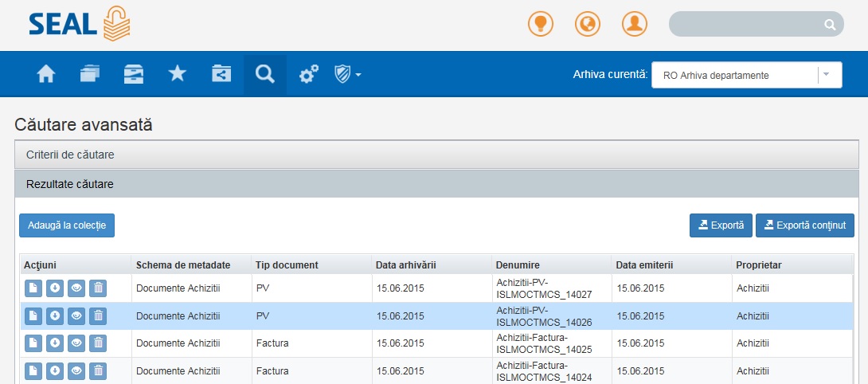868x384 pixels.
Task: Open the lightbulb tips icon
Action: click(x=540, y=24)
